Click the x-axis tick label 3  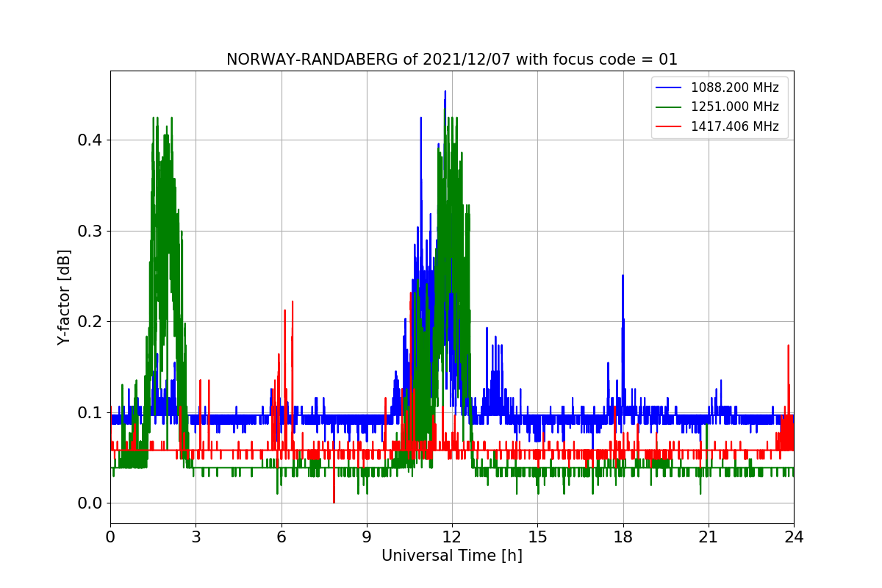pyautogui.click(x=196, y=537)
